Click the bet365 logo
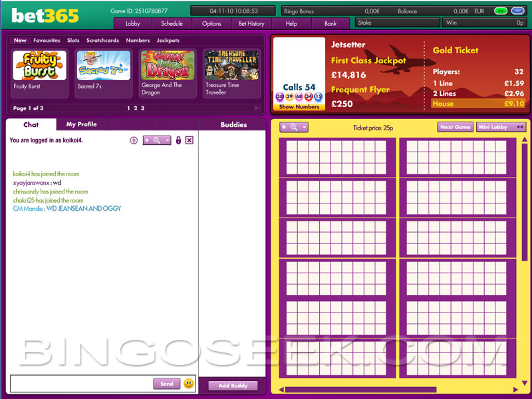Screen dimensions: 532x399 (x=45, y=15)
